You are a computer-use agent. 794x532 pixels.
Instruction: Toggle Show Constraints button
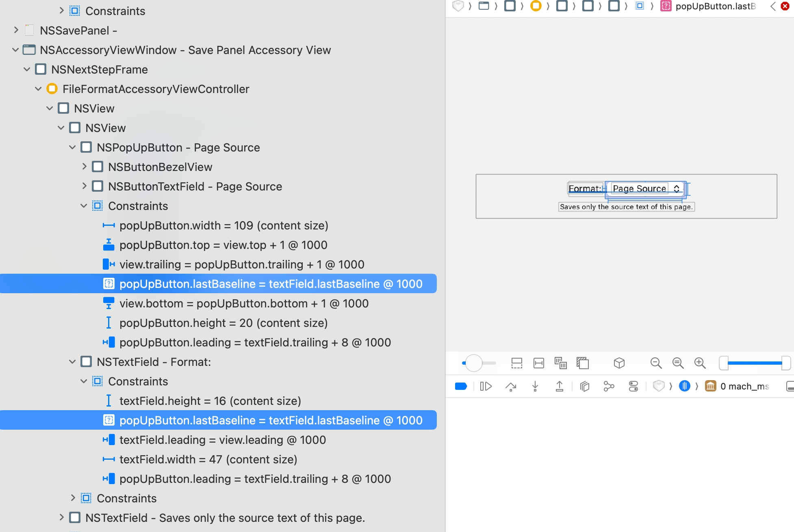(x=538, y=363)
